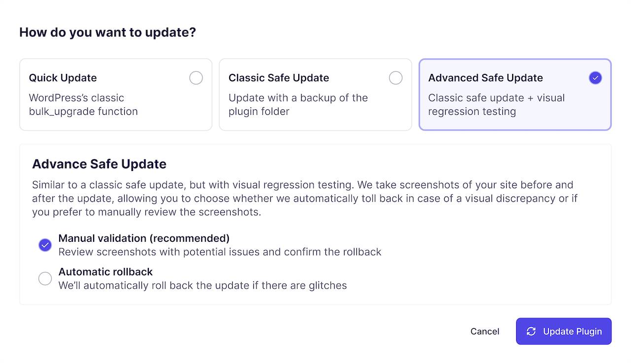Screen dimensions: 631x364
Task: Click the empty radio circle on Classic Safe Update card
Action: pos(396,78)
